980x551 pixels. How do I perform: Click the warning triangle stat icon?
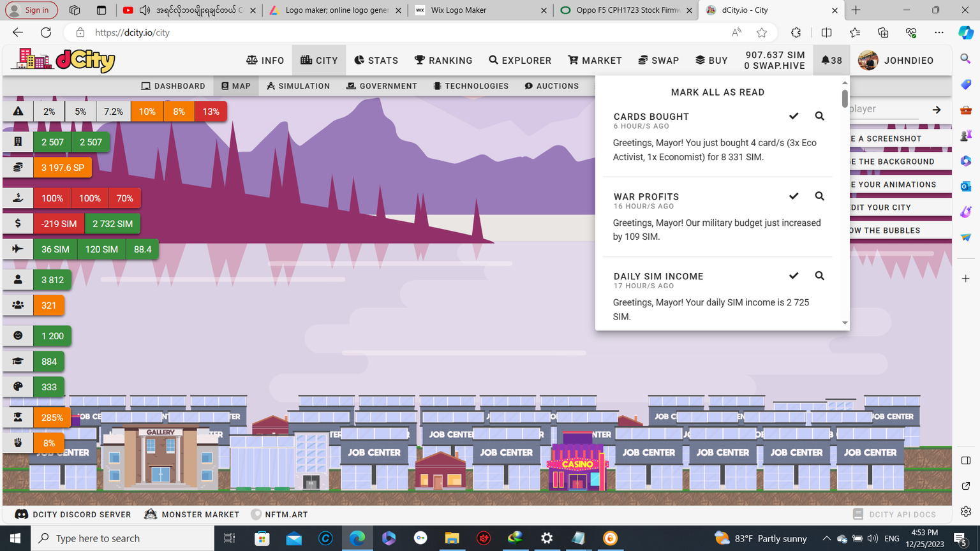[x=18, y=112]
